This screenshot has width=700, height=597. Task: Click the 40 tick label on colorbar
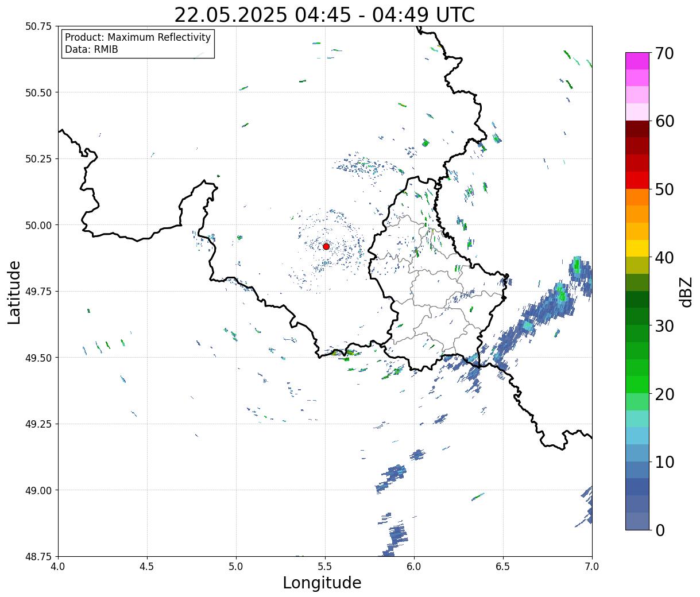[664, 257]
